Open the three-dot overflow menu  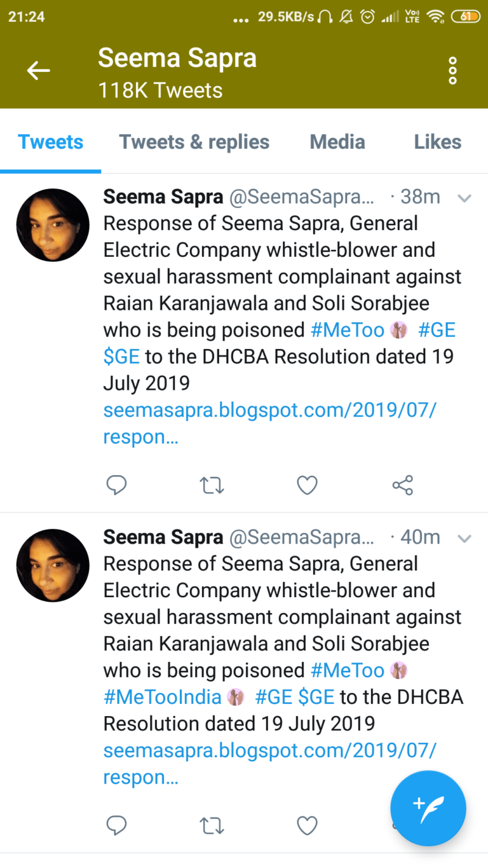(x=452, y=71)
